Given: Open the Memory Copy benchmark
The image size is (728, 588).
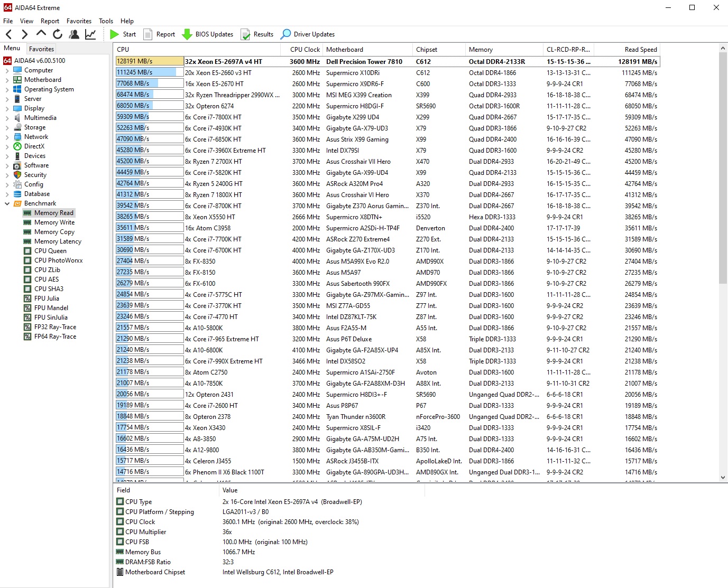Looking at the screenshot, I should pyautogui.click(x=54, y=232).
